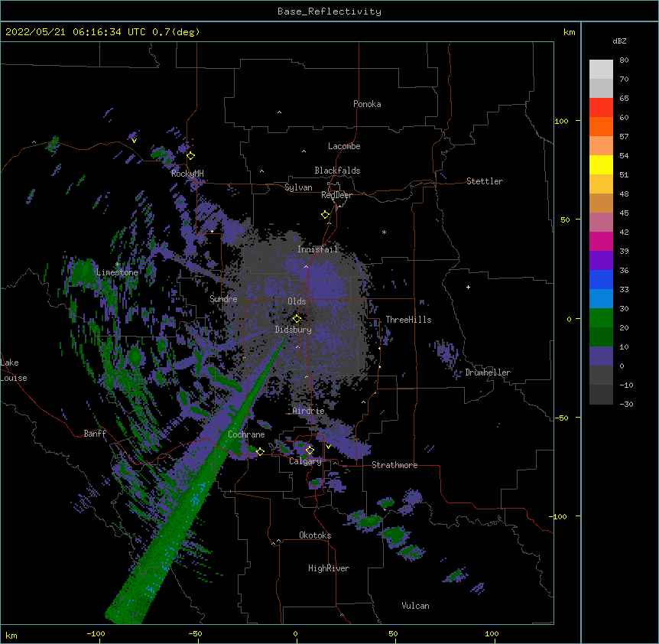Click the ThreeHills town label
This screenshot has width=659, height=644.
(x=408, y=320)
